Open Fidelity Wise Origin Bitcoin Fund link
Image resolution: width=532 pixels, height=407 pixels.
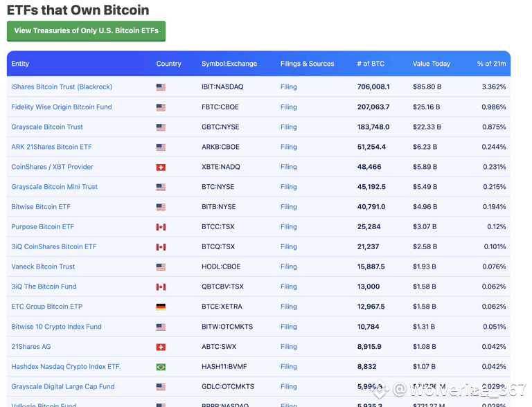click(62, 107)
